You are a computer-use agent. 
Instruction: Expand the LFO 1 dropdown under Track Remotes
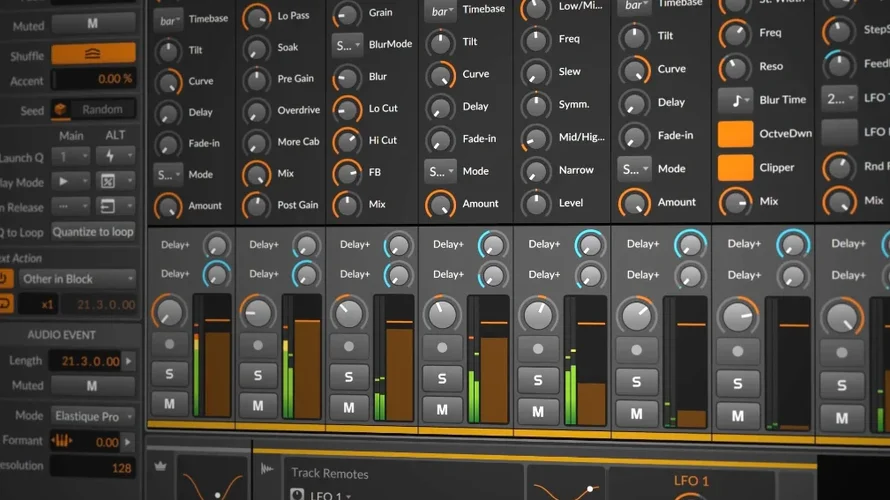(331, 495)
